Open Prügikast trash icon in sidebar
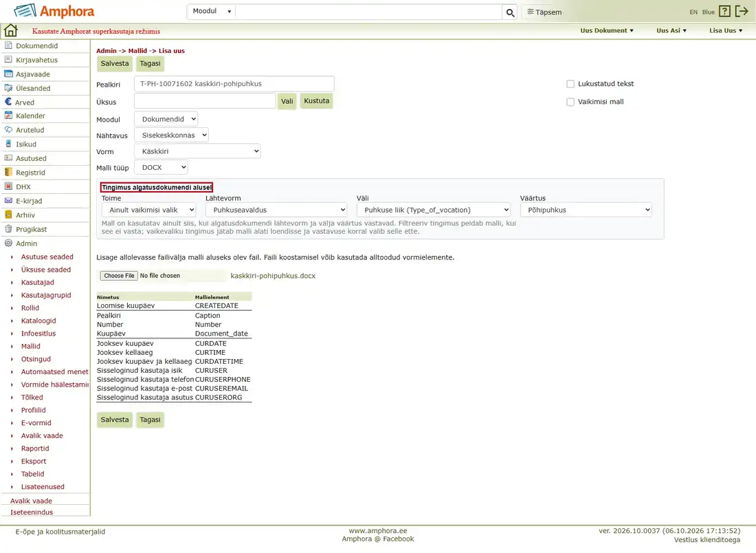 tap(8, 229)
